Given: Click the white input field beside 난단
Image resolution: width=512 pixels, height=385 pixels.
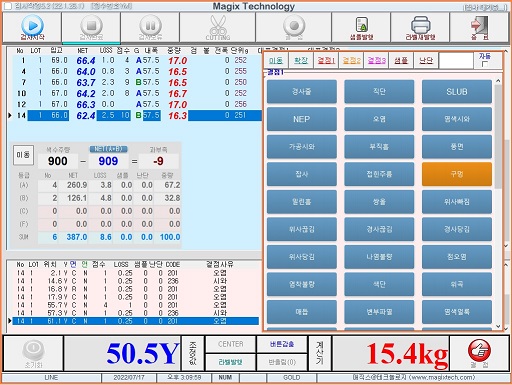Looking at the screenshot, I should pos(456,61).
